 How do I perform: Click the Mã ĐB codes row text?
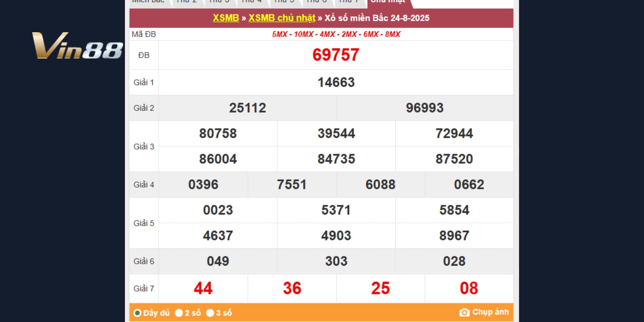pos(336,34)
